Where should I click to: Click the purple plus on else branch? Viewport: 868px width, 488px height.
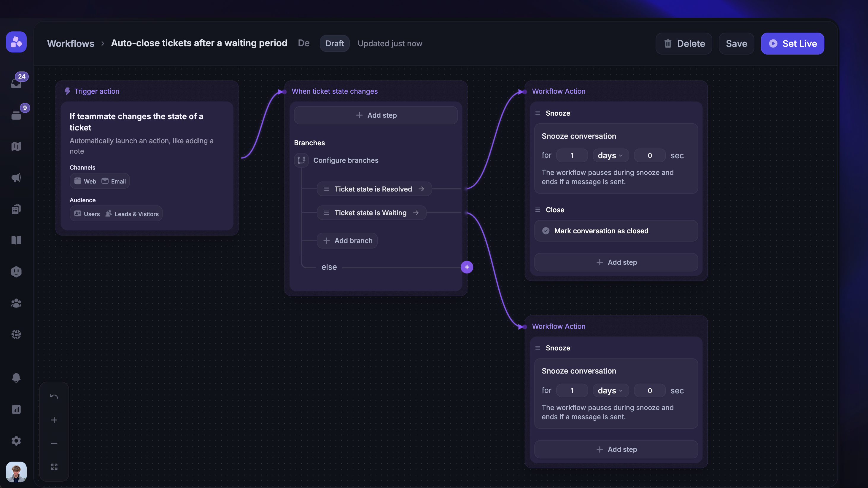click(x=467, y=267)
